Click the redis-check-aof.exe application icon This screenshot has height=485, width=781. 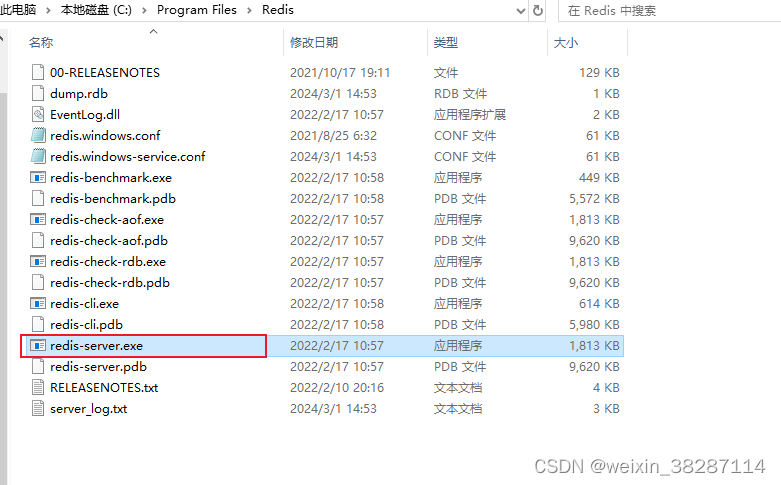[38, 220]
